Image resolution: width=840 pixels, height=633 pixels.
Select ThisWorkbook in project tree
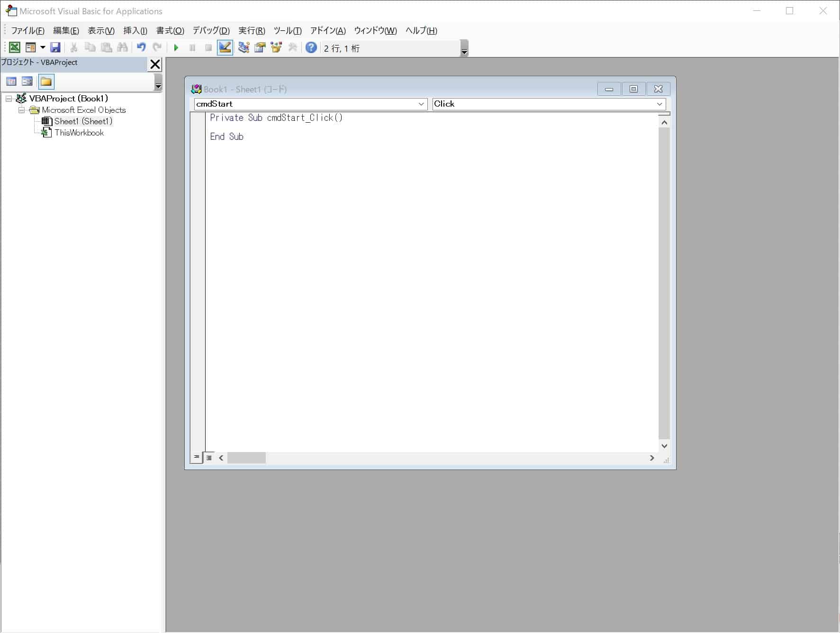[79, 133]
